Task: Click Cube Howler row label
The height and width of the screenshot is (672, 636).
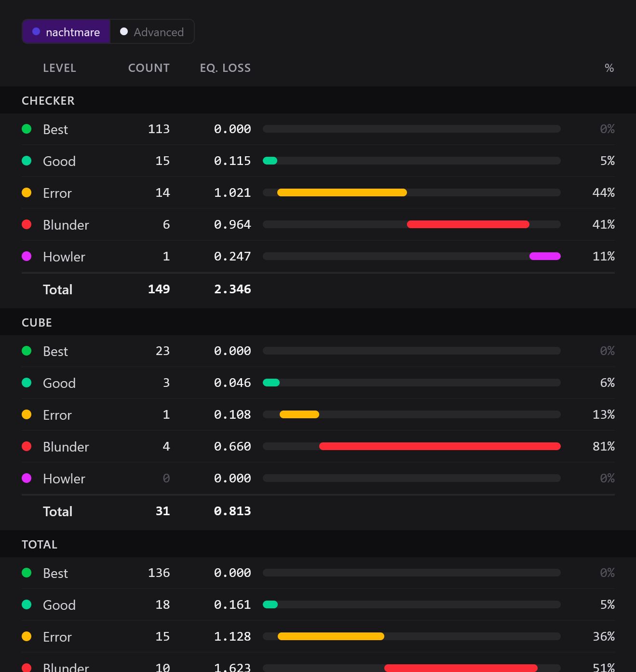Action: pyautogui.click(x=64, y=479)
